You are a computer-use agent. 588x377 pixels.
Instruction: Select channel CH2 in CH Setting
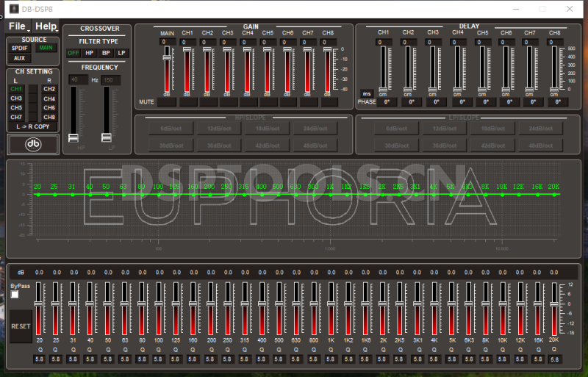click(x=49, y=89)
